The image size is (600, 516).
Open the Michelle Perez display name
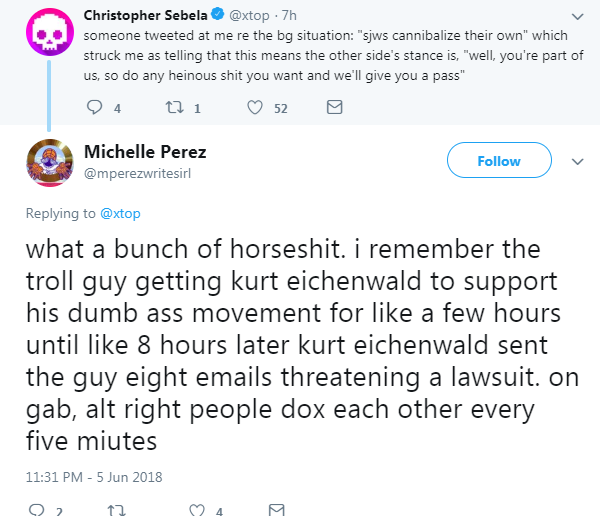tap(145, 152)
